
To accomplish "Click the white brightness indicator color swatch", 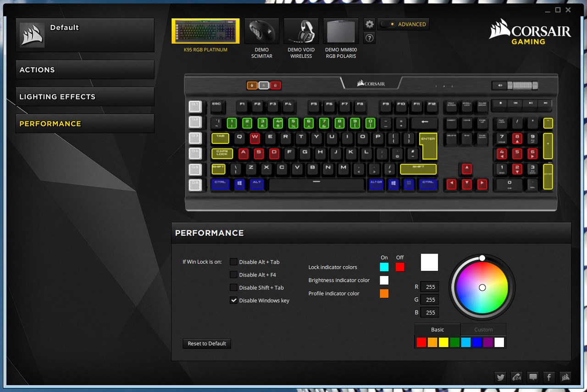I will (384, 280).
